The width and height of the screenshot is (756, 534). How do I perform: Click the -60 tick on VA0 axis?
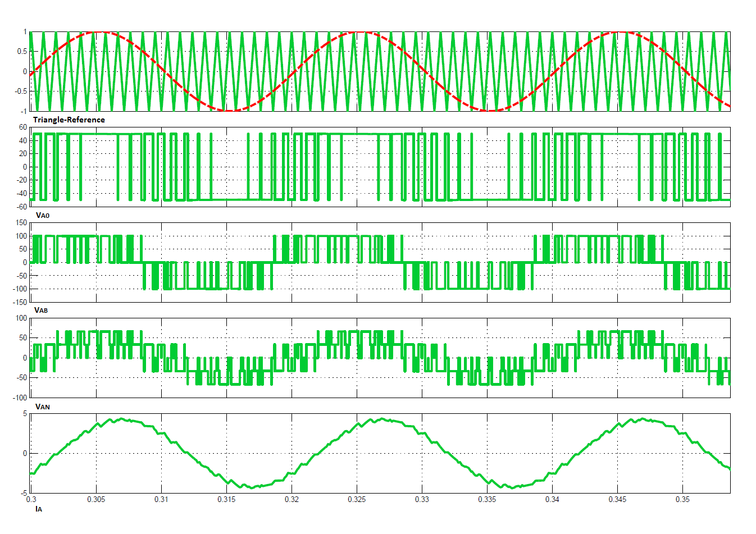22,207
